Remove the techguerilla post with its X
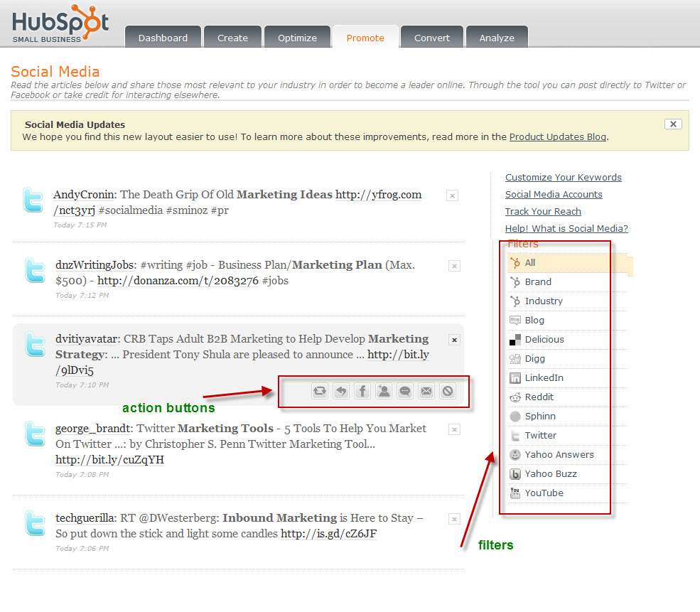This screenshot has height=612, width=700. point(454,519)
